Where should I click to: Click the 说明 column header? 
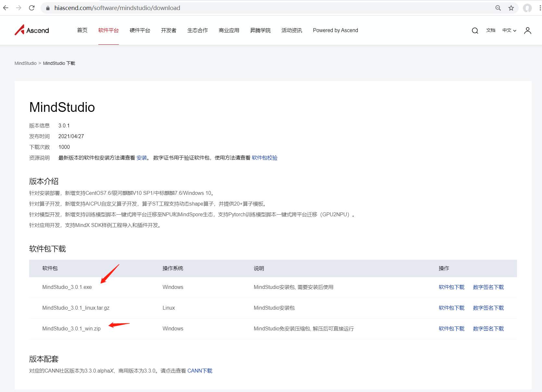(259, 268)
